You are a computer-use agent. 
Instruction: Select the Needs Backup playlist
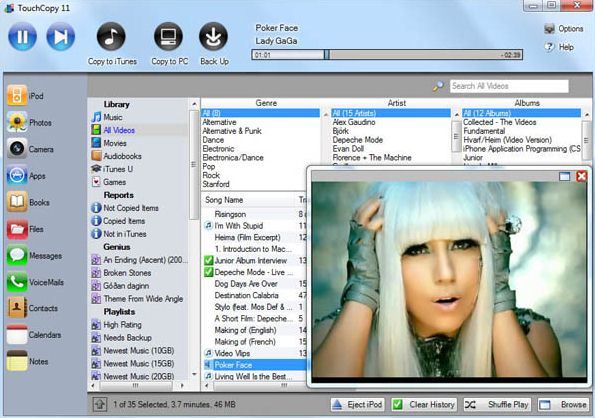pos(121,338)
